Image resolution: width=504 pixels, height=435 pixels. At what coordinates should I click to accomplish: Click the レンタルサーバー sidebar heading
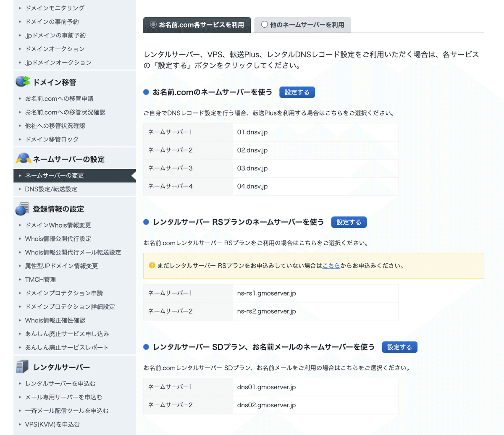(61, 367)
